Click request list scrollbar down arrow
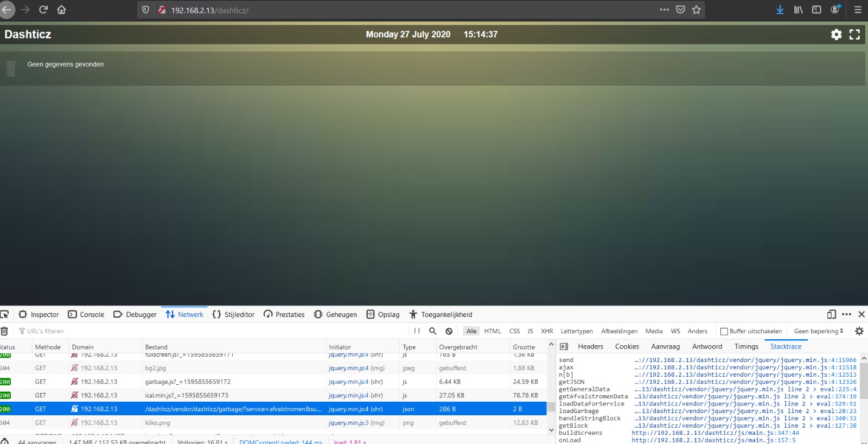Image resolution: width=868 pixels, height=444 pixels. [x=551, y=430]
